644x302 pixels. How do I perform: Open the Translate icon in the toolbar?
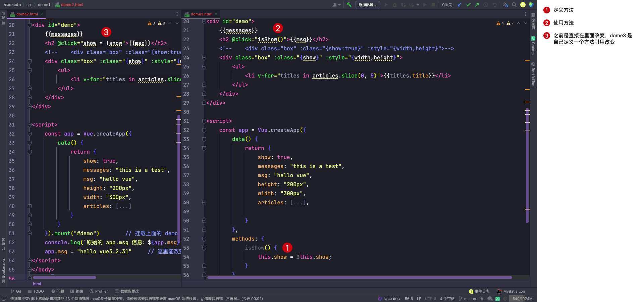point(505,5)
